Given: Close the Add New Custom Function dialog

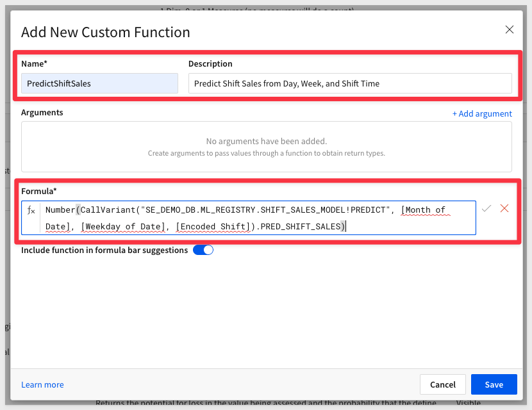Looking at the screenshot, I should pyautogui.click(x=510, y=29).
